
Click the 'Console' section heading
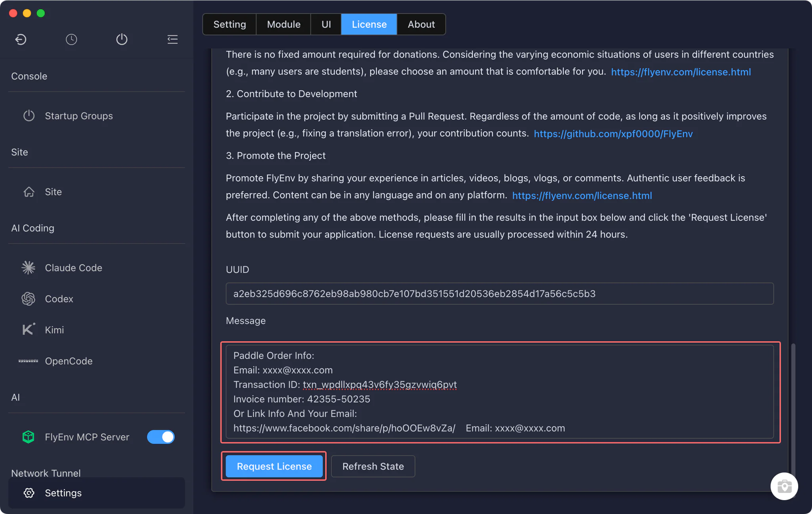[29, 76]
